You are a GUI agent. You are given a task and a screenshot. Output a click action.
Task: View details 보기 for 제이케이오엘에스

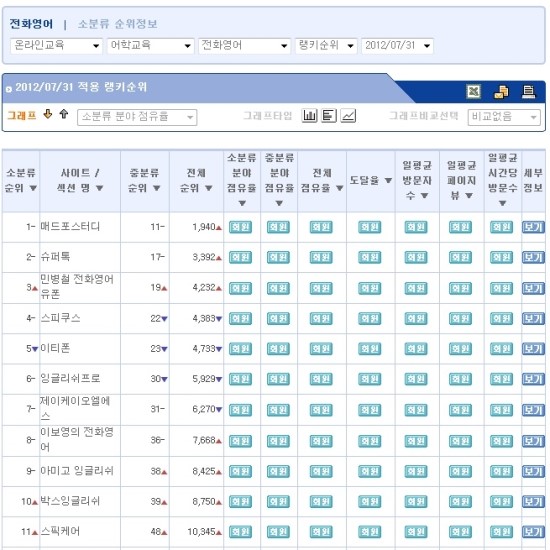[x=533, y=410]
